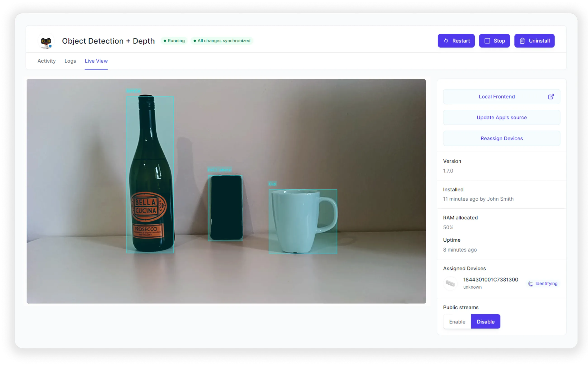588x365 pixels.
Task: Click the Identifying spinner icon
Action: [530, 283]
